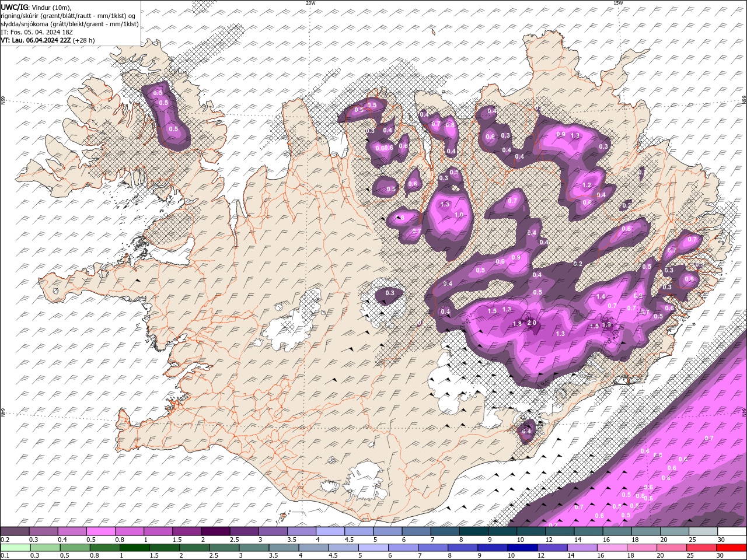747x560 pixels.
Task: Click the 'VT: Lau. 06.04.2024 22Z (+28 h)' line
Action: (x=48, y=40)
